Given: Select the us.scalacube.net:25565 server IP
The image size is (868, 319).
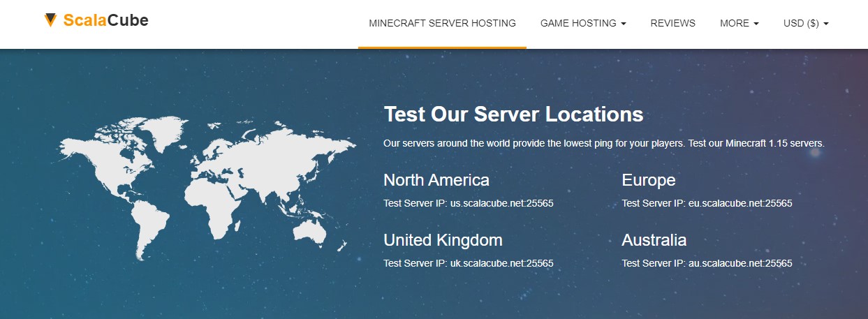Looking at the screenshot, I should [x=501, y=204].
